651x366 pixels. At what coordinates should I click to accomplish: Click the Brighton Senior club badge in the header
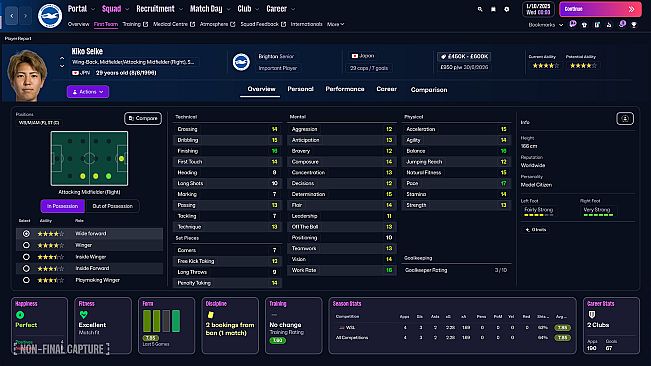click(x=241, y=62)
